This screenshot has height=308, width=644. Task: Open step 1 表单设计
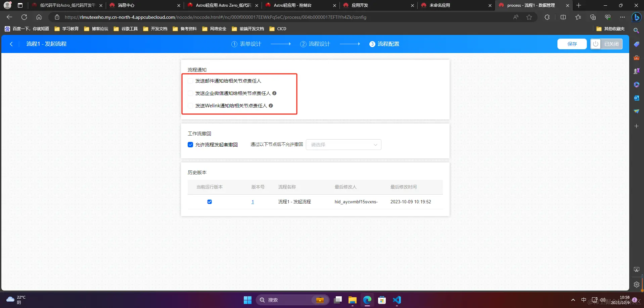pos(246,44)
